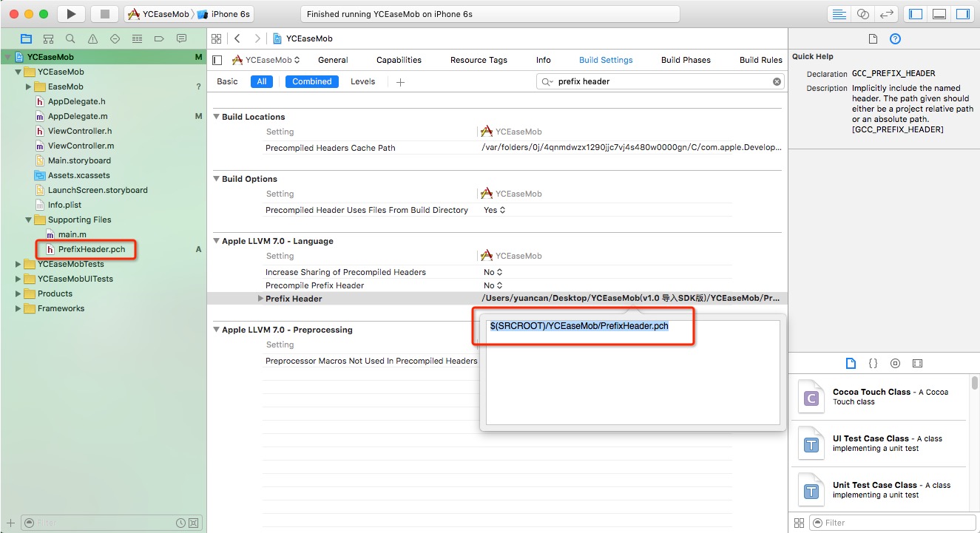Image resolution: width=980 pixels, height=533 pixels.
Task: Show the Quick Help inspector
Action: click(895, 38)
